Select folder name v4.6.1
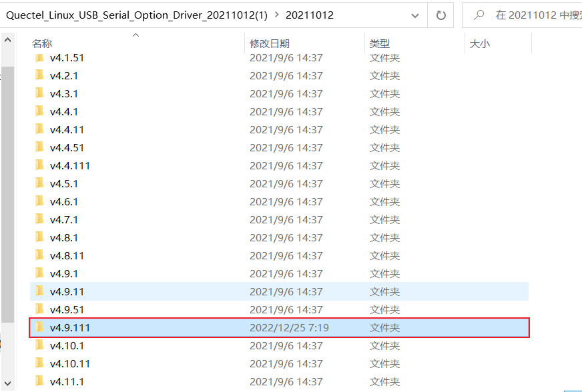Image resolution: width=582 pixels, height=392 pixels. click(x=64, y=202)
